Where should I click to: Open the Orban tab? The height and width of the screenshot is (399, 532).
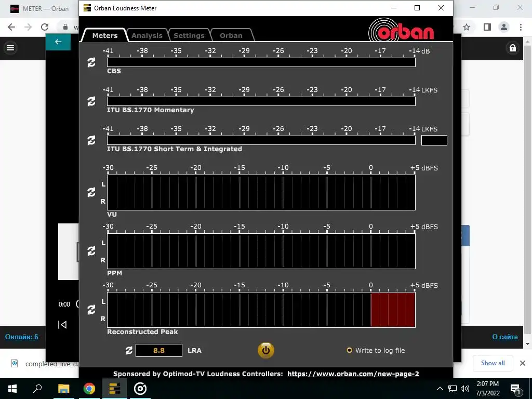(x=231, y=35)
